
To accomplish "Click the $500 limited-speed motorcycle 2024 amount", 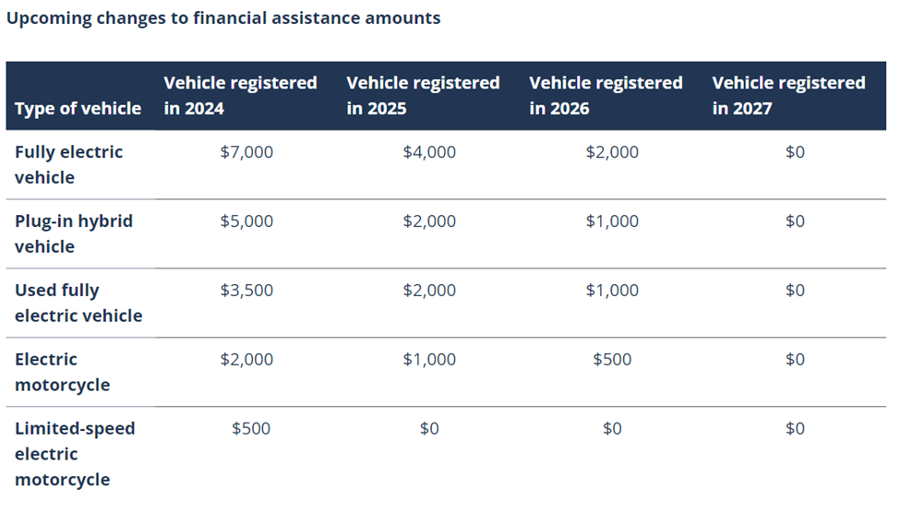I will tap(251, 429).
